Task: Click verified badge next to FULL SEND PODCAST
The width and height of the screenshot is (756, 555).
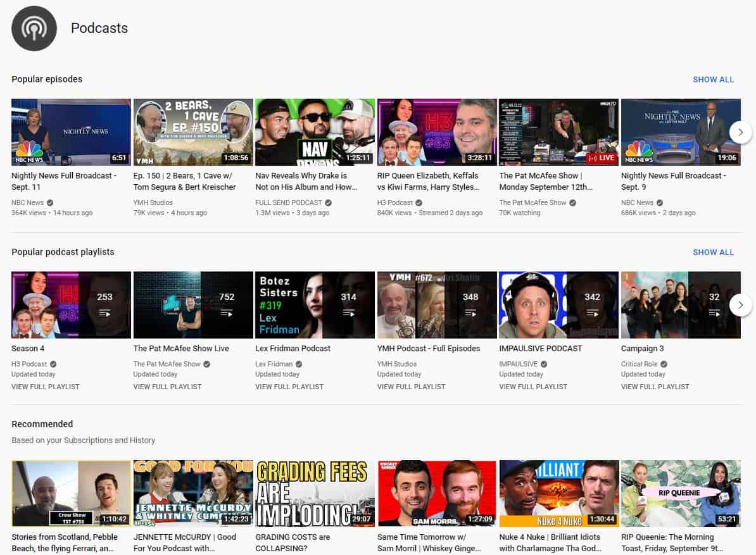Action: [329, 203]
